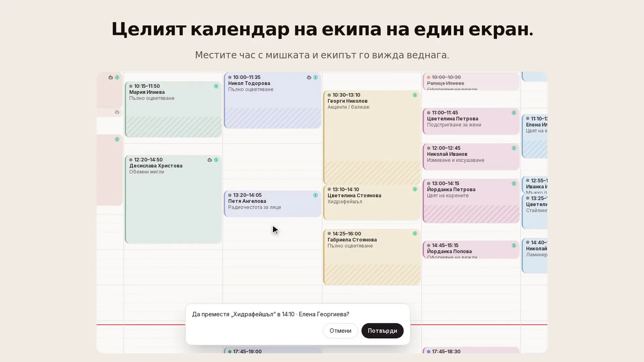The width and height of the screenshot is (644, 362).
Task: Click the 13:20–14:05 time label
Action: [247, 195]
